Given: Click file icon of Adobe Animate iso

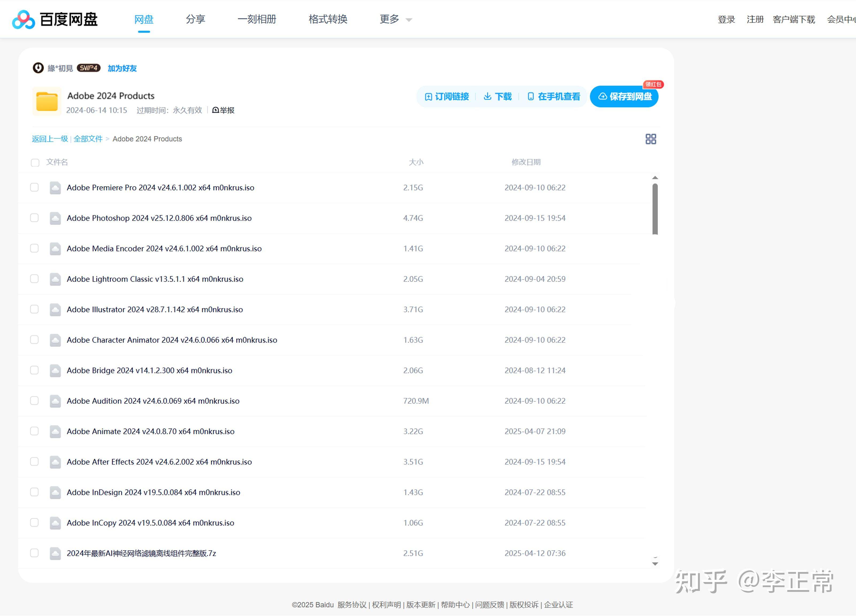Looking at the screenshot, I should (x=55, y=432).
